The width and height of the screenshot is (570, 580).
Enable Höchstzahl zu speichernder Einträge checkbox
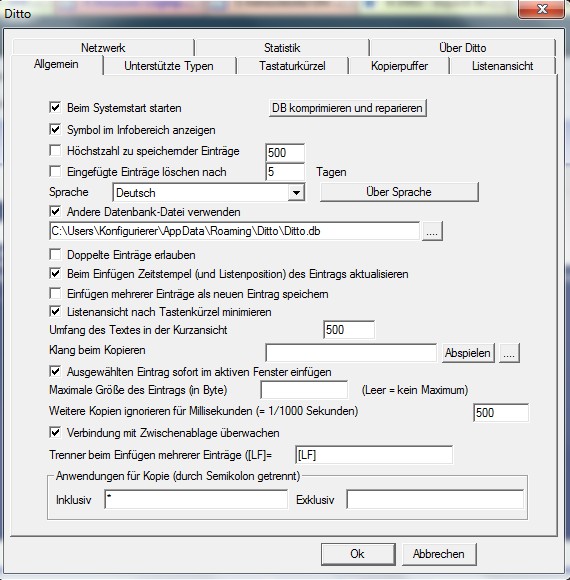[x=55, y=151]
